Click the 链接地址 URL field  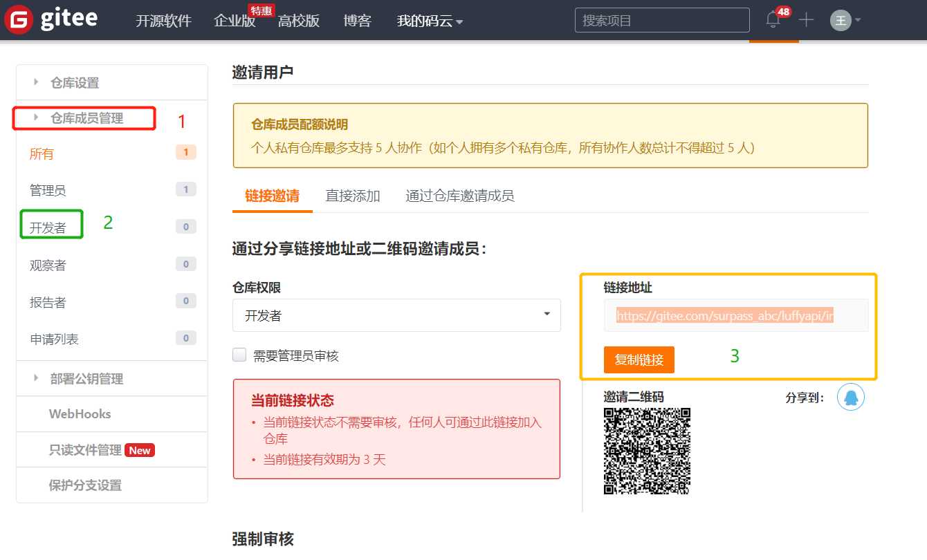tap(736, 315)
